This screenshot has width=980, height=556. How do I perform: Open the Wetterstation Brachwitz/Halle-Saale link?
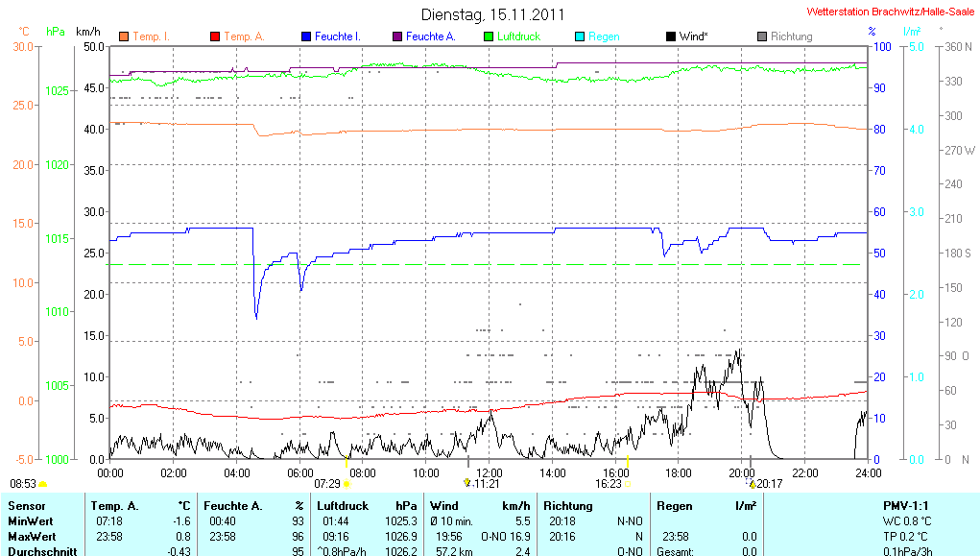click(890, 12)
